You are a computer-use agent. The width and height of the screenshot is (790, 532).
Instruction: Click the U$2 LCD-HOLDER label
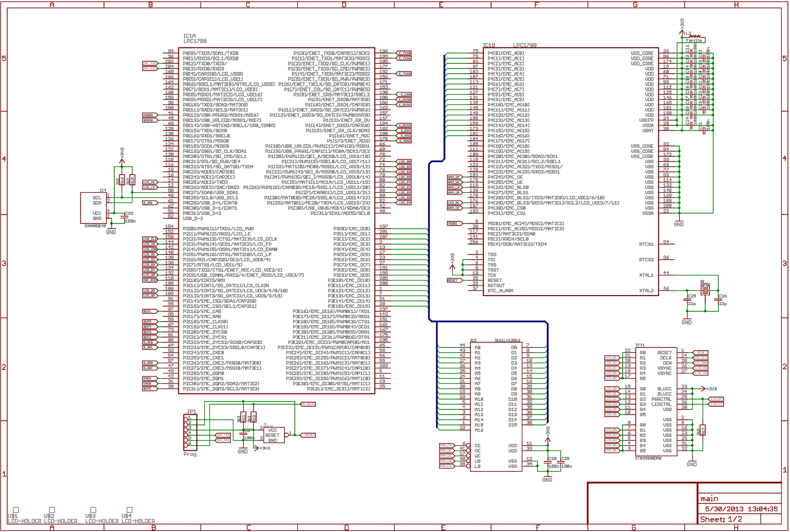point(60,518)
